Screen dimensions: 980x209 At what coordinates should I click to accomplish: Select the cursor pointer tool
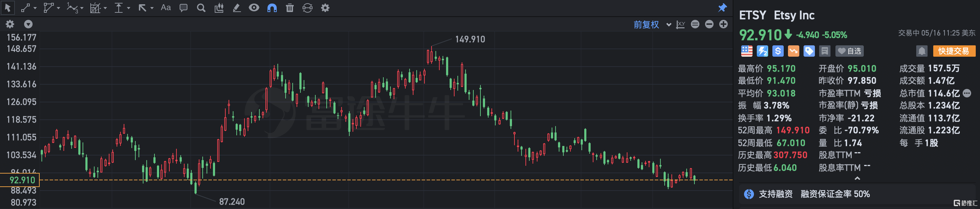tap(7, 7)
